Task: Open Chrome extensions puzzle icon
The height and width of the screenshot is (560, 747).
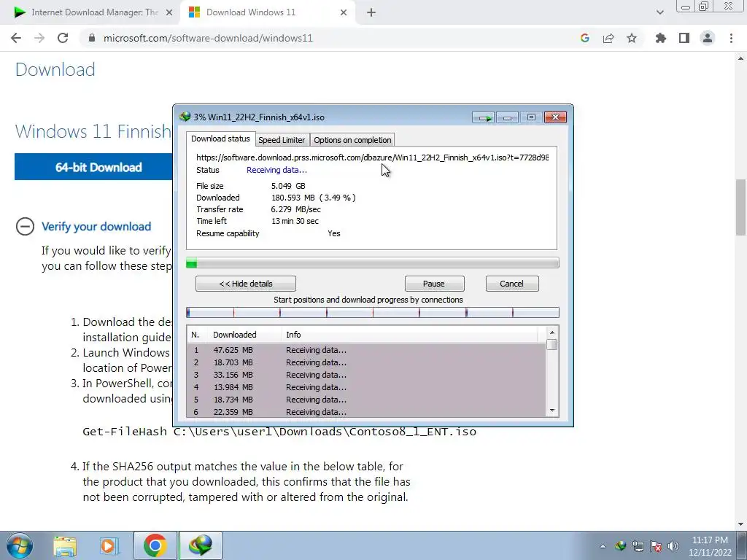Action: click(x=661, y=38)
